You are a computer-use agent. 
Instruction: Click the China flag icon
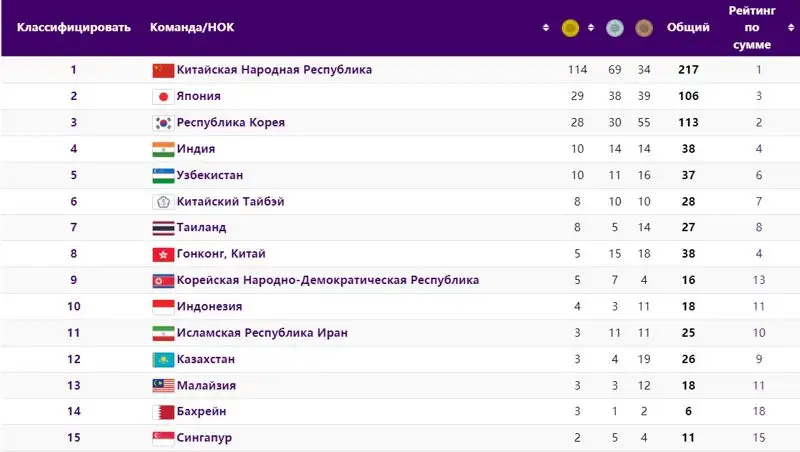tap(162, 70)
